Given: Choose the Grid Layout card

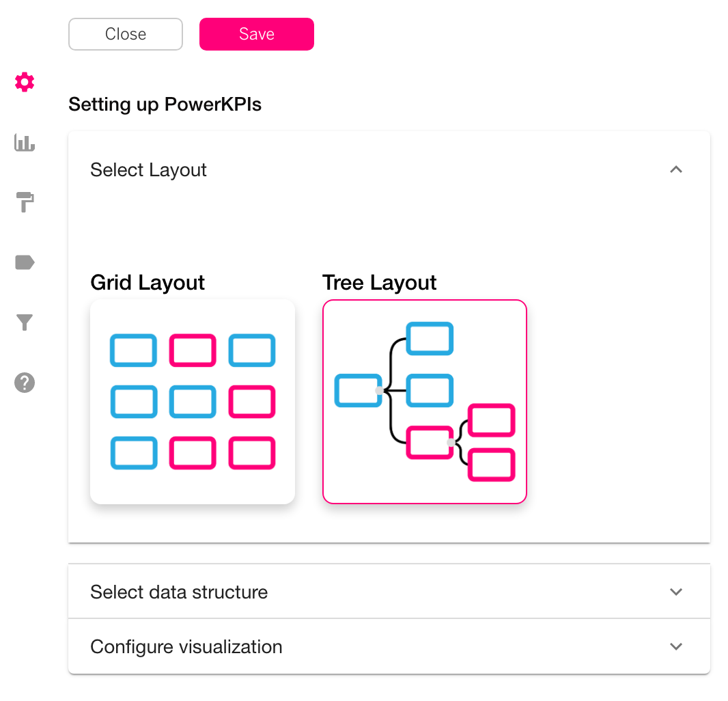Looking at the screenshot, I should pyautogui.click(x=193, y=402).
